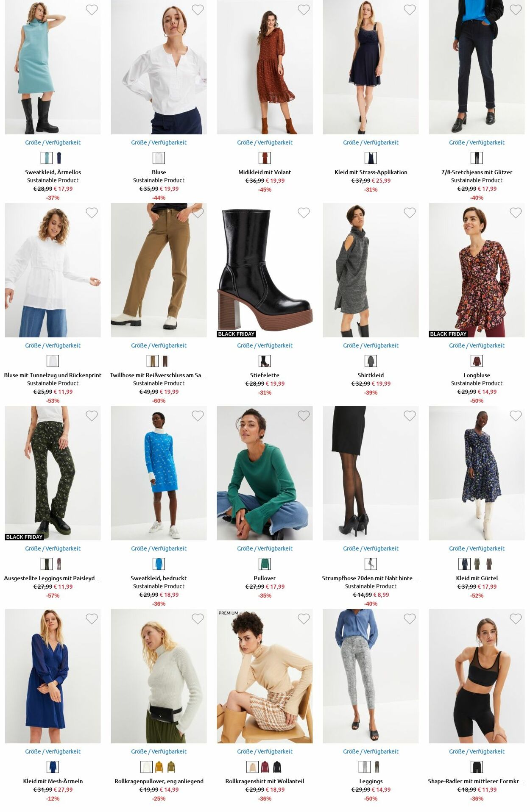530x812 pixels.
Task: Toggle heart on Kleid mit Strass-Applikation
Action: [x=410, y=10]
